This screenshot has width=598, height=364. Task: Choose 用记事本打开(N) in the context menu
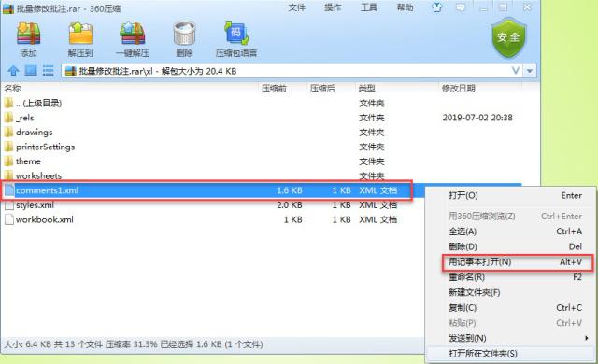510,262
